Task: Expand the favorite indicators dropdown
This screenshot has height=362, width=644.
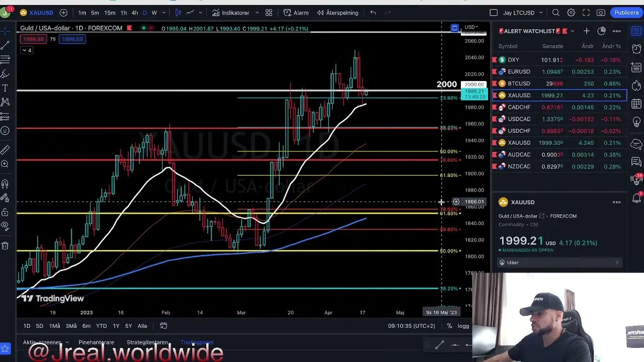Action: (x=257, y=13)
